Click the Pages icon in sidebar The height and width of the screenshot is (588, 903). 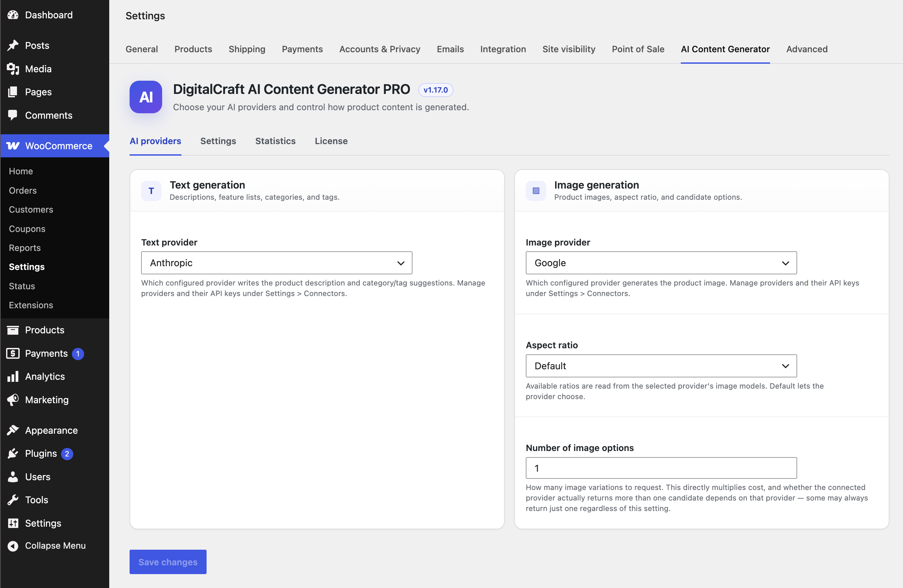pyautogui.click(x=13, y=92)
